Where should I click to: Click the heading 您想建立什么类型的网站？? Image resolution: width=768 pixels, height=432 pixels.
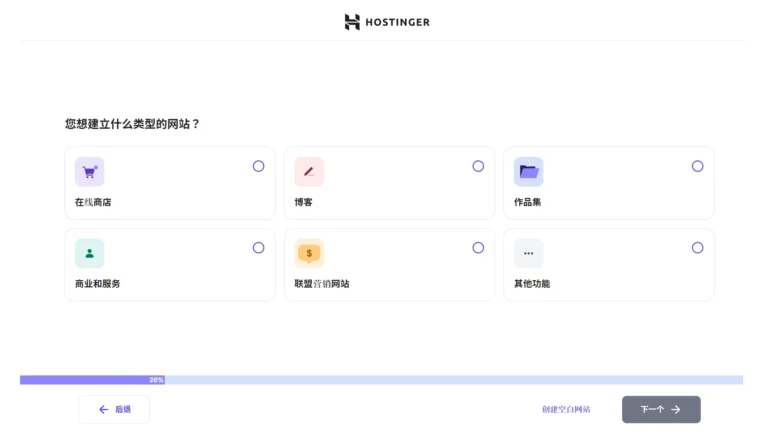click(x=132, y=124)
